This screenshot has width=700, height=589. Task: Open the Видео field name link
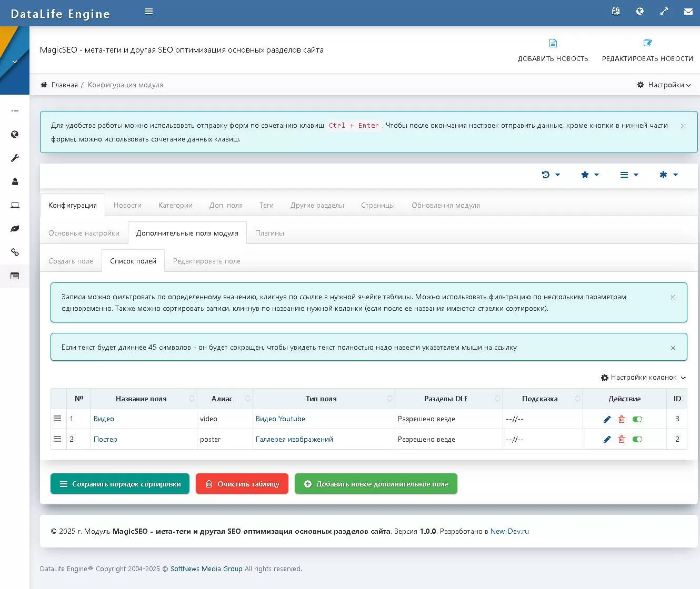coord(104,419)
